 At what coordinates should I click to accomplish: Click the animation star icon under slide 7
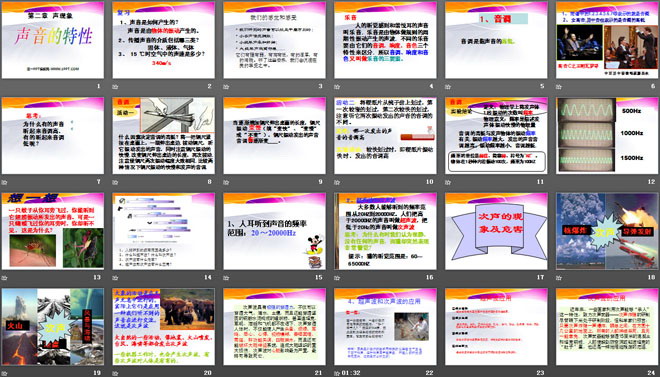pyautogui.click(x=4, y=182)
